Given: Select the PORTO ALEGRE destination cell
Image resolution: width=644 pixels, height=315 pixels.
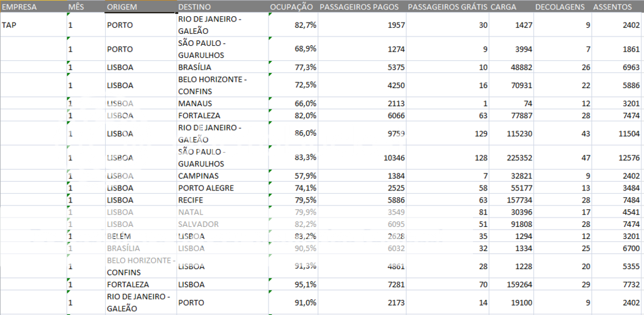Looking at the screenshot, I should tap(206, 188).
